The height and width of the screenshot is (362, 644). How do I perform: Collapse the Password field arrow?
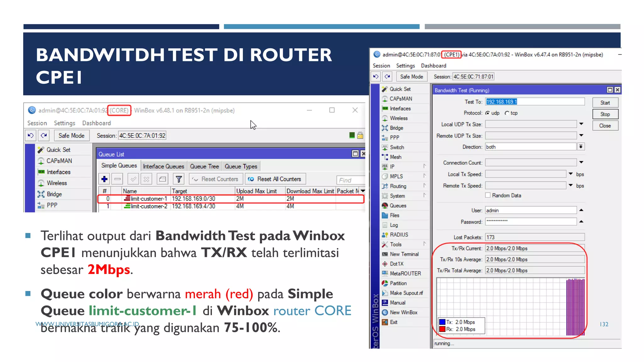581,222
